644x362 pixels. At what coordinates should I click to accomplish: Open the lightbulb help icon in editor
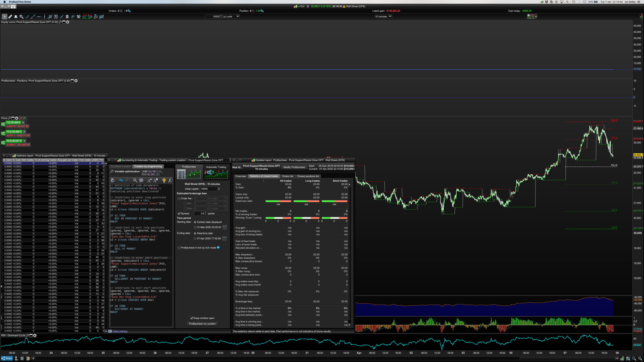coord(164,180)
